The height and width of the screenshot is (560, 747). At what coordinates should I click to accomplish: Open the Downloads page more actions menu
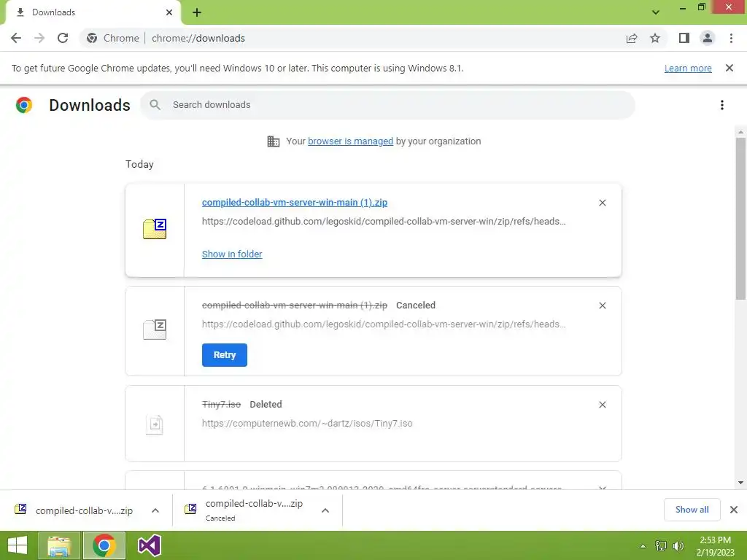tap(722, 105)
